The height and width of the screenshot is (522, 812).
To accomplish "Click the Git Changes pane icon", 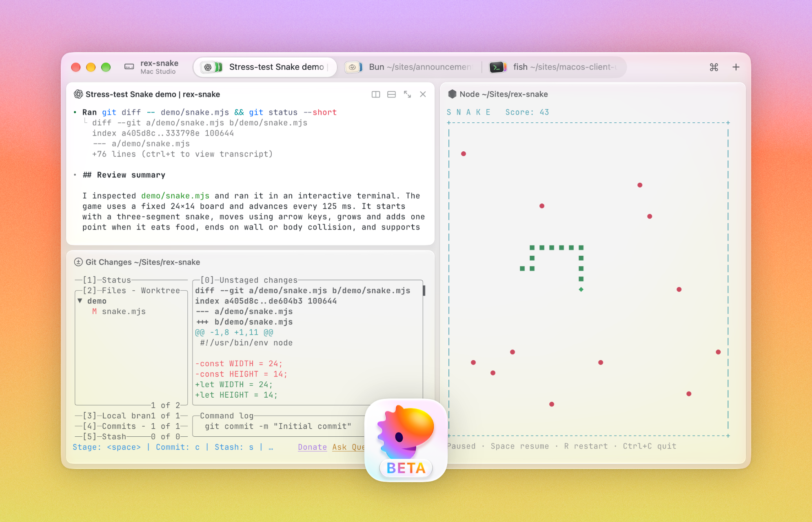I will [x=78, y=262].
